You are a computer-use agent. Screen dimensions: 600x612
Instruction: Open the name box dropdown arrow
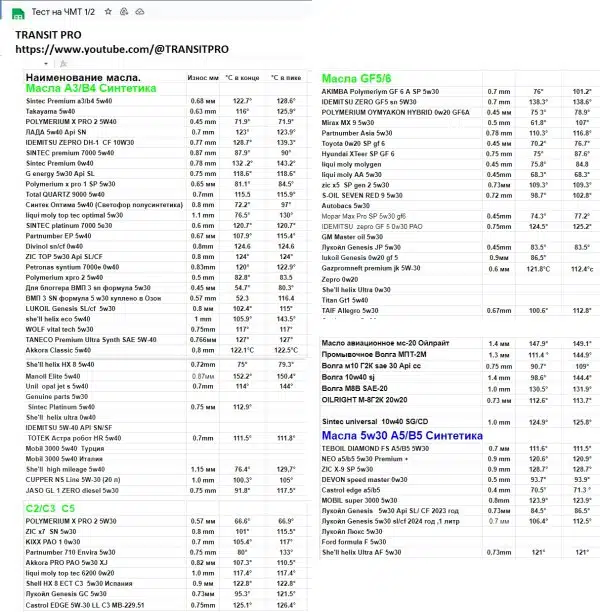click(46, 64)
